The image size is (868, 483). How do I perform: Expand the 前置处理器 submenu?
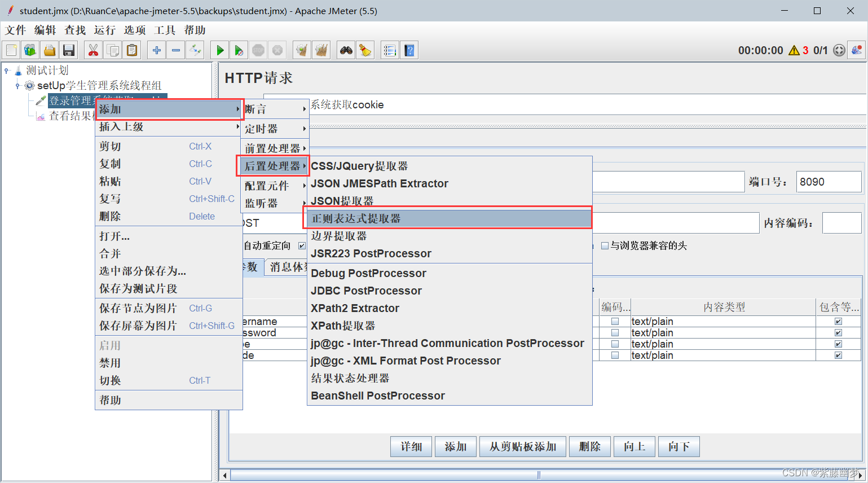tap(275, 149)
